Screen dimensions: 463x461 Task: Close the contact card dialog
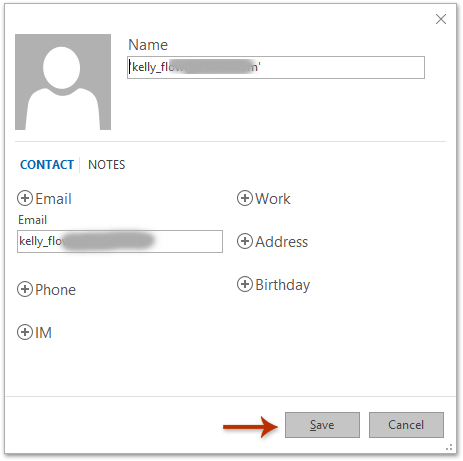click(x=441, y=19)
